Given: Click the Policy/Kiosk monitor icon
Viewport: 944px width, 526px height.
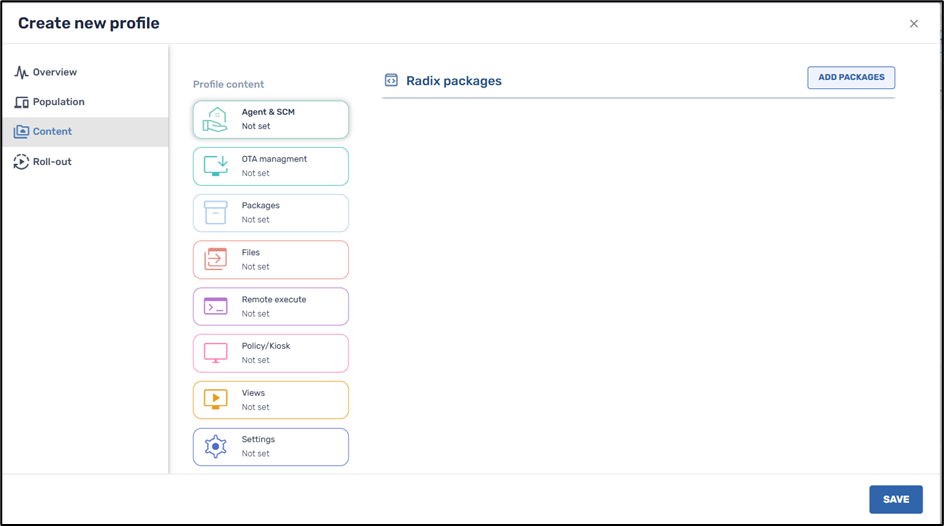Looking at the screenshot, I should point(215,353).
